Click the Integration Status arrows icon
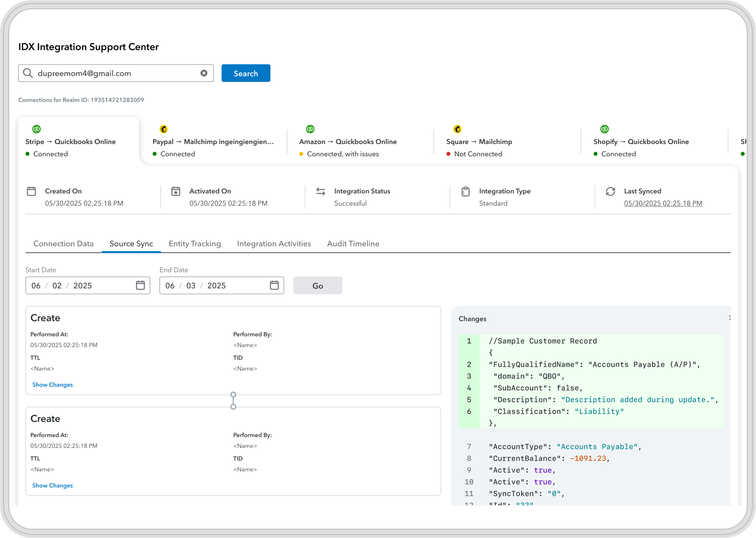 321,191
